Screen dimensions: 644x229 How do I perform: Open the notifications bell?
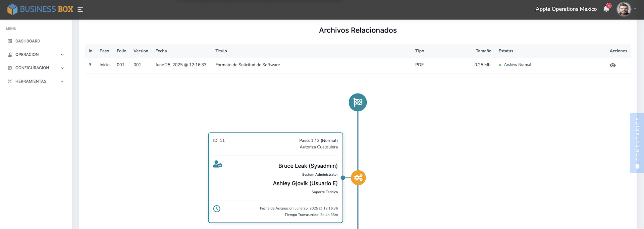(606, 9)
